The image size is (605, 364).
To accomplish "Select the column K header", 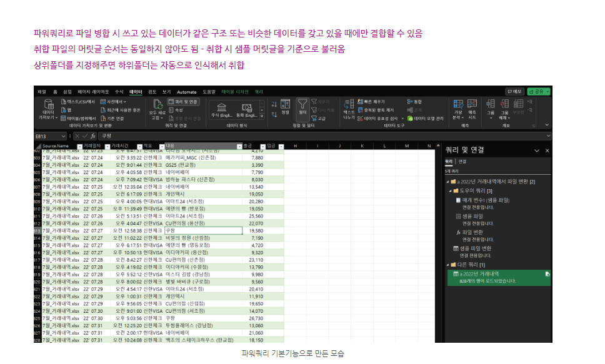I will [362, 146].
